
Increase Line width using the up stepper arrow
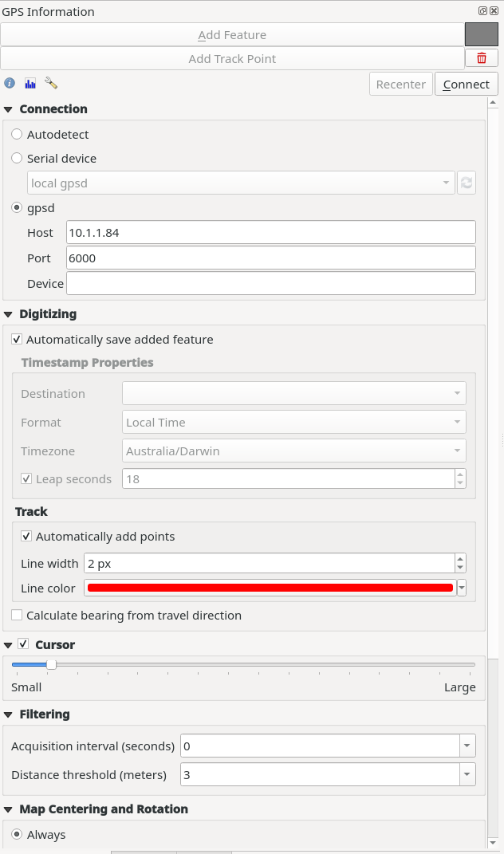(x=460, y=559)
